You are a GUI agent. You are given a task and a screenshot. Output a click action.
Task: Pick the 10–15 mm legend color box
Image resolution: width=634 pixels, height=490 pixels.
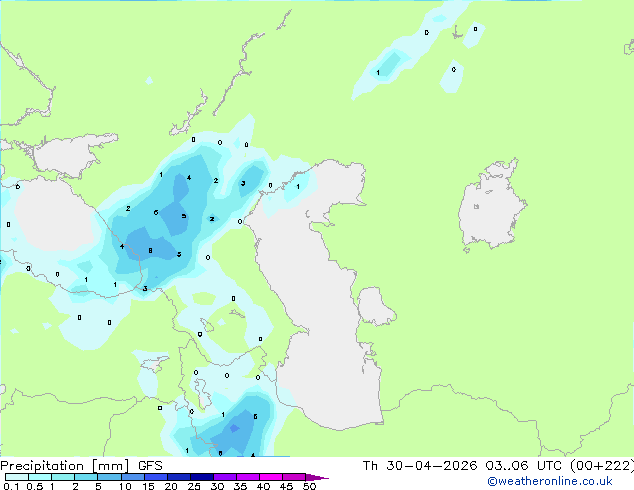tap(133, 477)
